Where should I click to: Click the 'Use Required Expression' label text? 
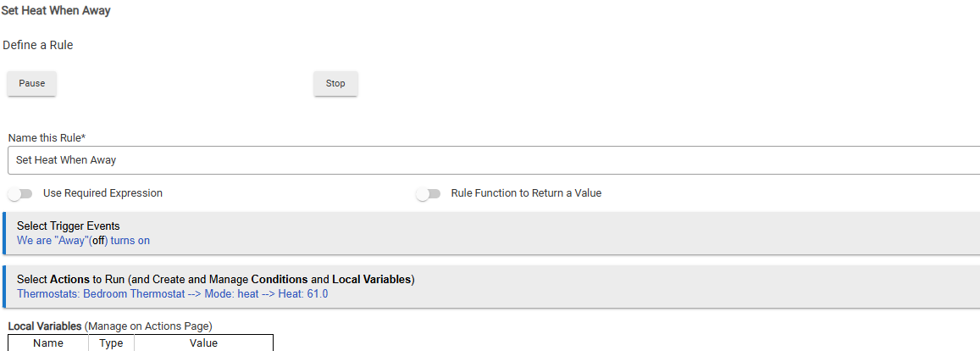[102, 193]
